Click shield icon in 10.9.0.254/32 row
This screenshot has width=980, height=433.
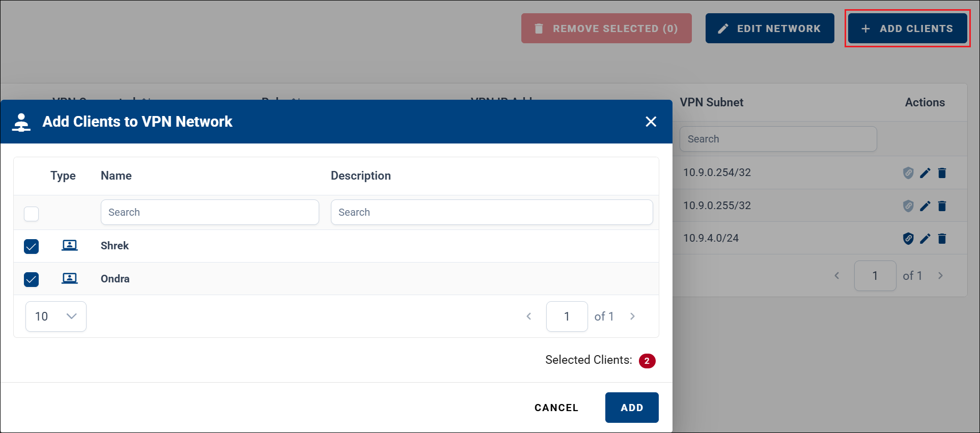[908, 173]
